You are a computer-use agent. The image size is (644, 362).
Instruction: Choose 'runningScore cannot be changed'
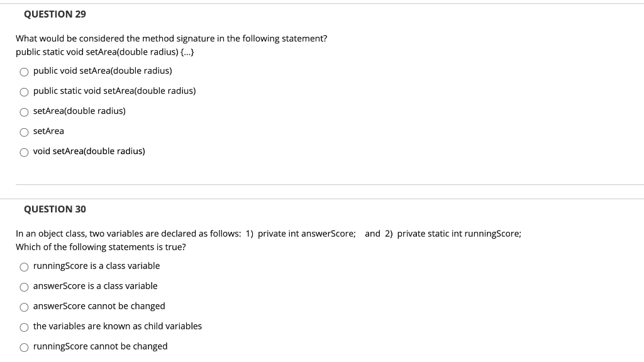coord(25,346)
